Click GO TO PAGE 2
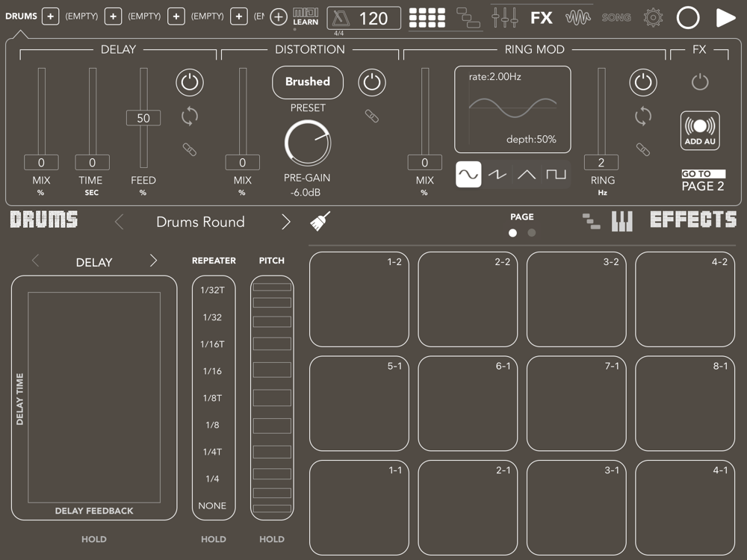The image size is (747, 560). [703, 181]
